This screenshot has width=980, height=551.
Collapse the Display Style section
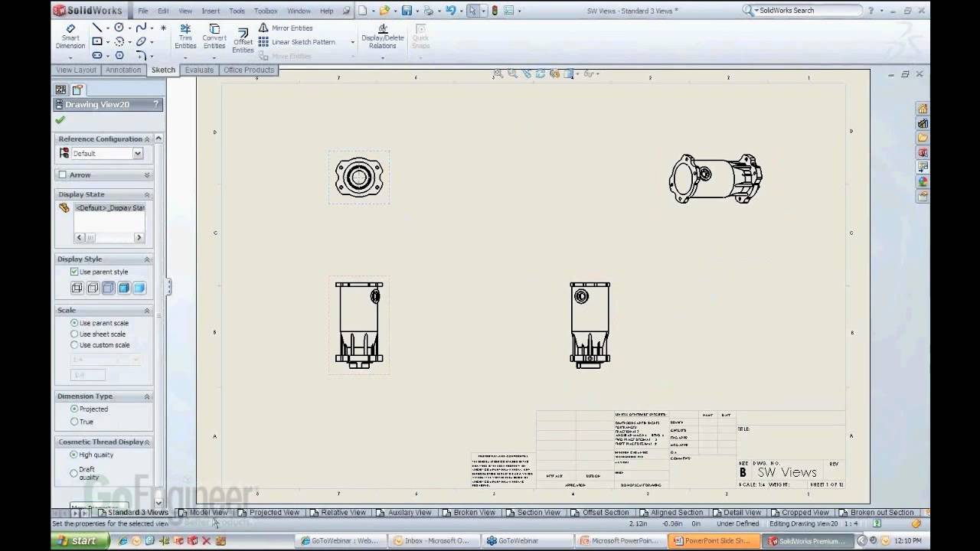coord(146,259)
